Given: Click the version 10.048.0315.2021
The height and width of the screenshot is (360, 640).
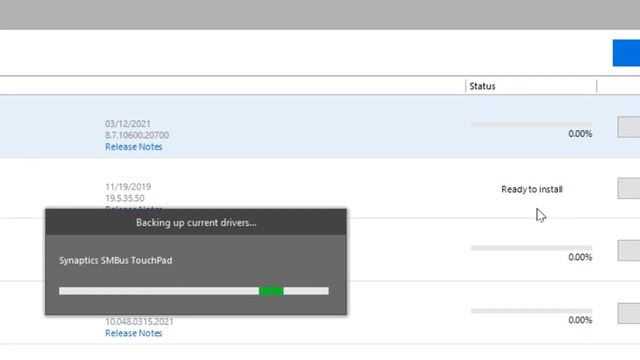Looking at the screenshot, I should pyautogui.click(x=139, y=321).
